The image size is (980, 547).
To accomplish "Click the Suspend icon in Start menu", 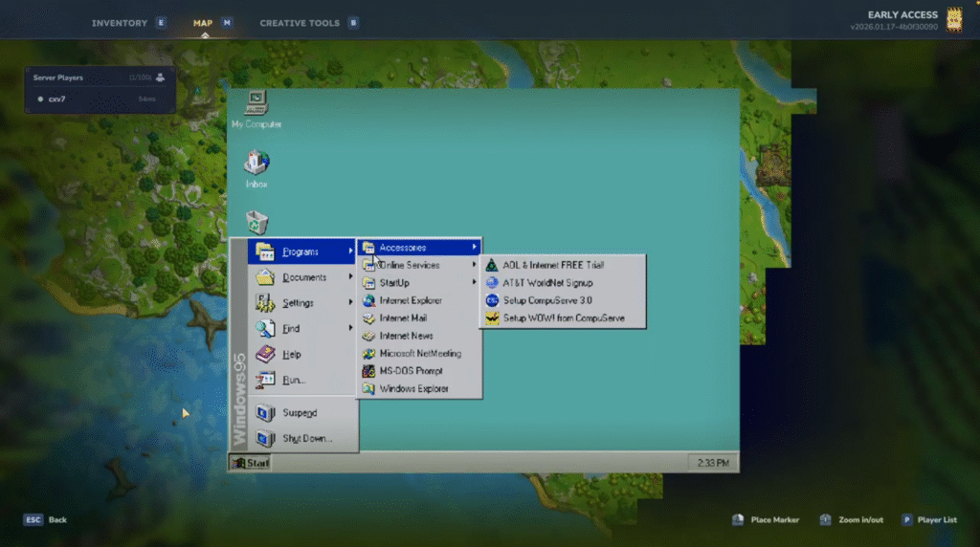I will [x=265, y=413].
